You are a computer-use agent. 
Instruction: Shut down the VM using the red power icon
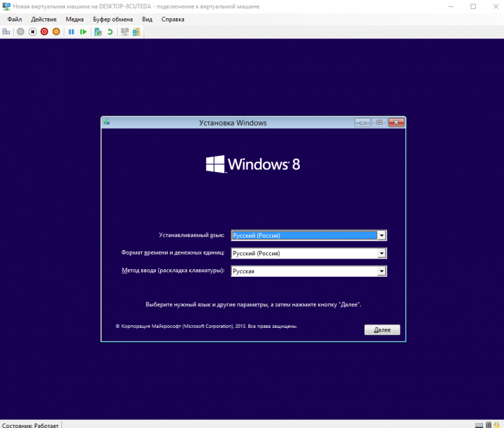44,32
